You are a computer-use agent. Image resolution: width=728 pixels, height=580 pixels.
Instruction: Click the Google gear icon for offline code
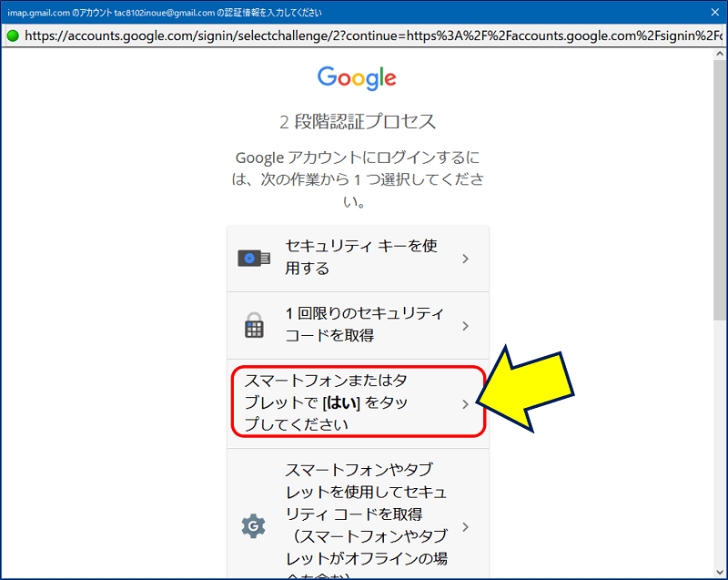tap(254, 526)
